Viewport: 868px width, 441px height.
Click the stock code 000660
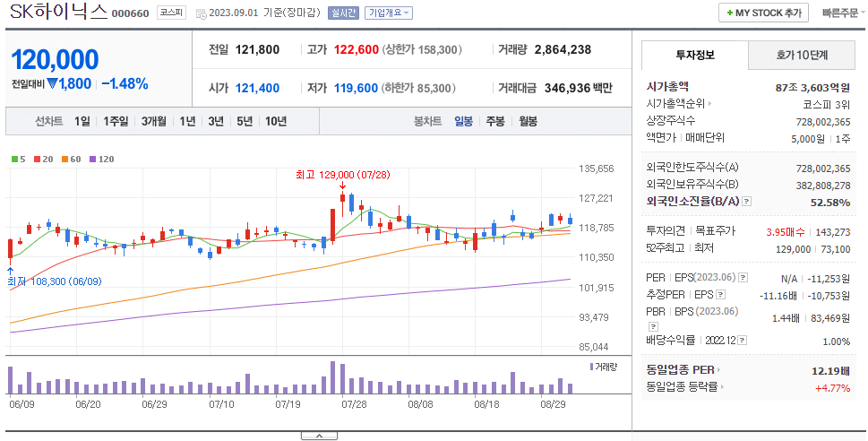pyautogui.click(x=130, y=13)
